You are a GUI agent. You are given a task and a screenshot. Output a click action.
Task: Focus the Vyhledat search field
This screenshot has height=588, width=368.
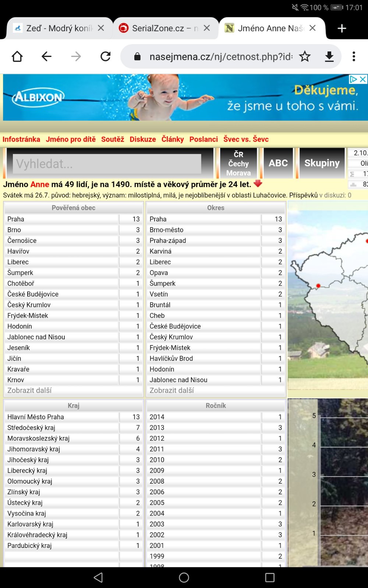107,164
